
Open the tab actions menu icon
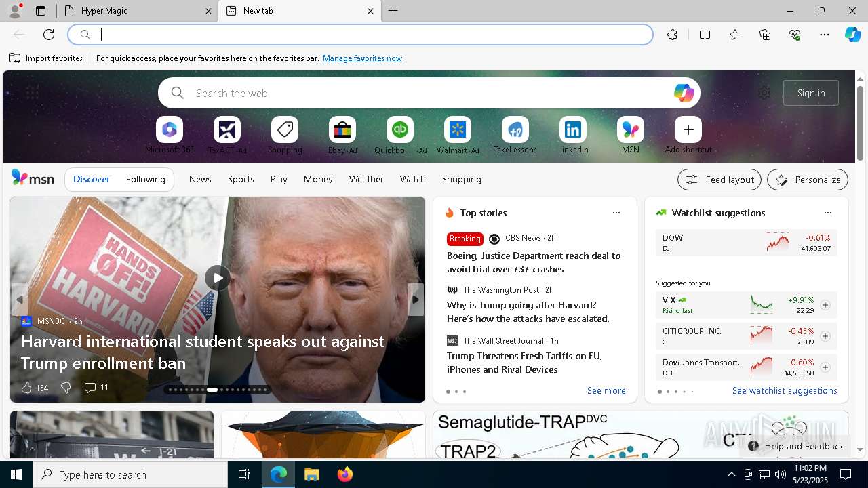41,11
